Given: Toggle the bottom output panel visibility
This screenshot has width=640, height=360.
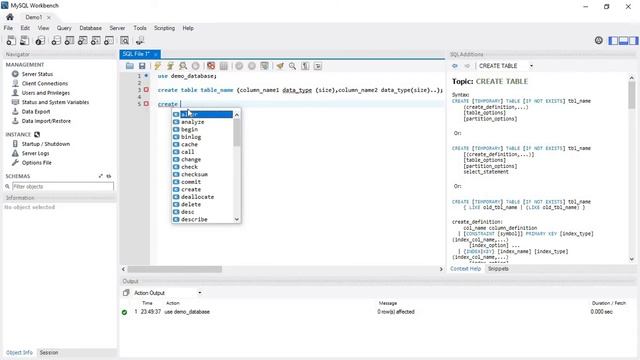Looking at the screenshot, I should [623, 40].
